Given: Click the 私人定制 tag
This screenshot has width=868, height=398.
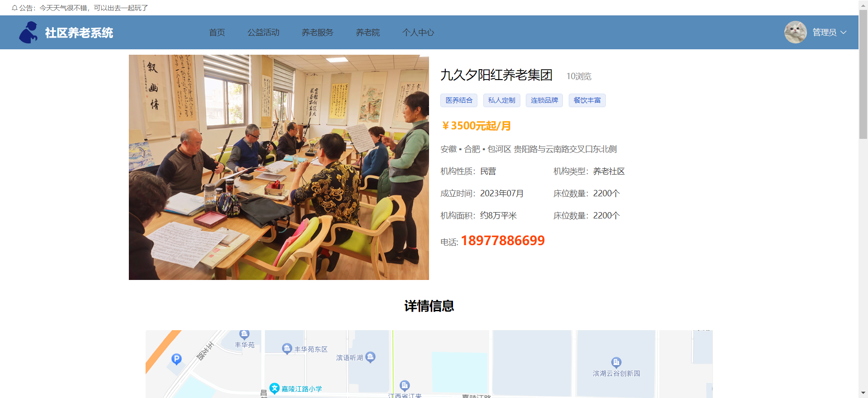Looking at the screenshot, I should [502, 100].
